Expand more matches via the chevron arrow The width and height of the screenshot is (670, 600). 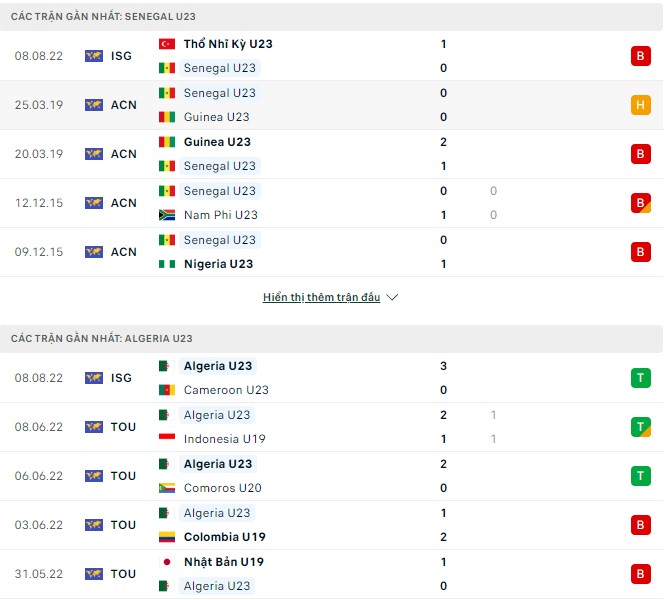(x=392, y=298)
